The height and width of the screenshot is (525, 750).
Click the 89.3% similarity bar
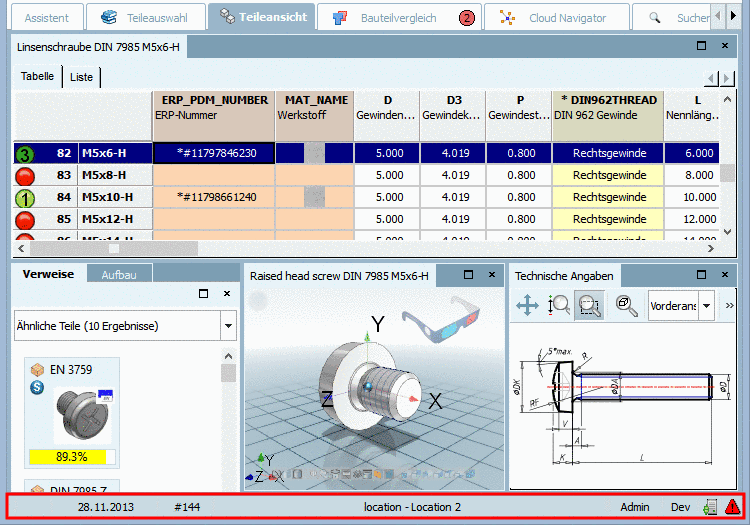70,456
